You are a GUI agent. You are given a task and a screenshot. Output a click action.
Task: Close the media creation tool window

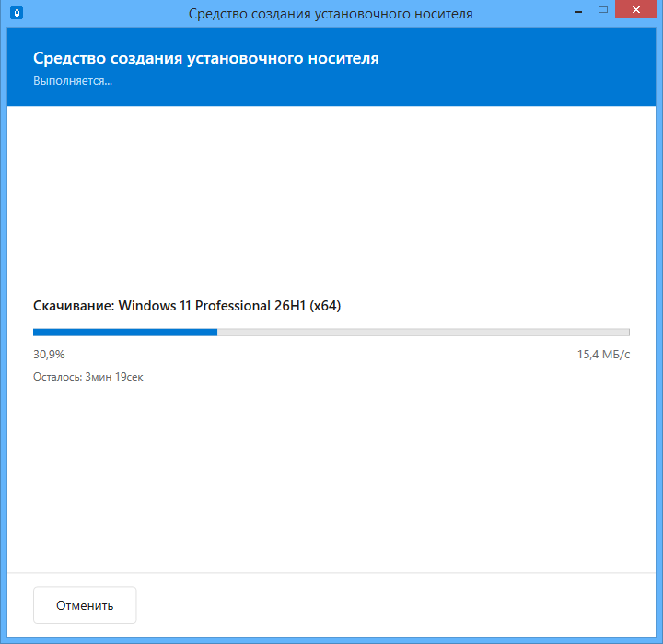tap(635, 10)
